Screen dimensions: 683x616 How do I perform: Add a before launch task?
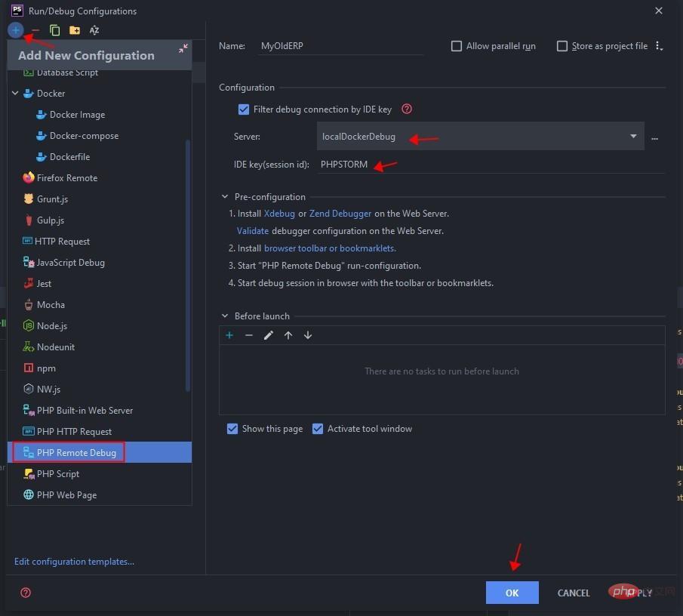[x=229, y=335]
